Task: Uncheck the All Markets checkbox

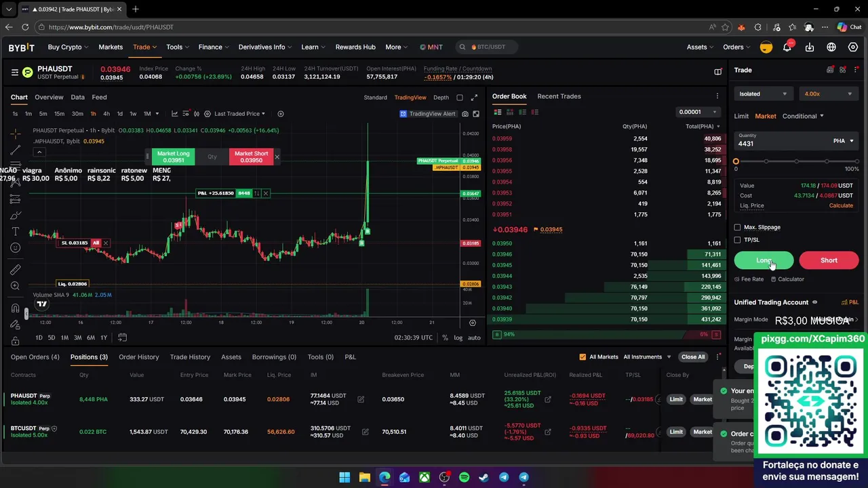Action: [583, 357]
